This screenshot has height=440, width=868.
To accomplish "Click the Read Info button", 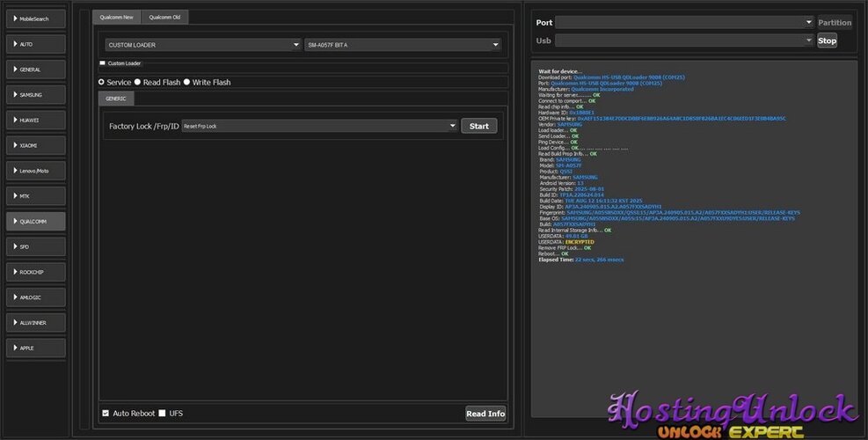I will click(485, 414).
